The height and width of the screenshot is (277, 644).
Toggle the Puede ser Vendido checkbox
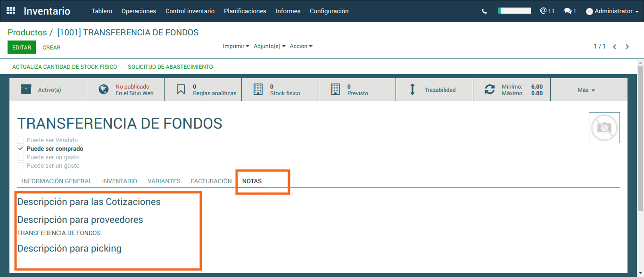pos(20,140)
